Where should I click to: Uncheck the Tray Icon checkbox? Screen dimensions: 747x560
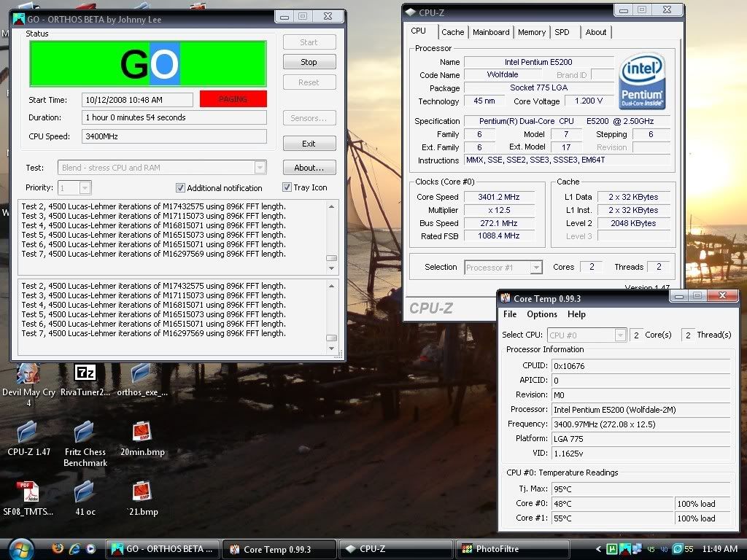pyautogui.click(x=287, y=187)
